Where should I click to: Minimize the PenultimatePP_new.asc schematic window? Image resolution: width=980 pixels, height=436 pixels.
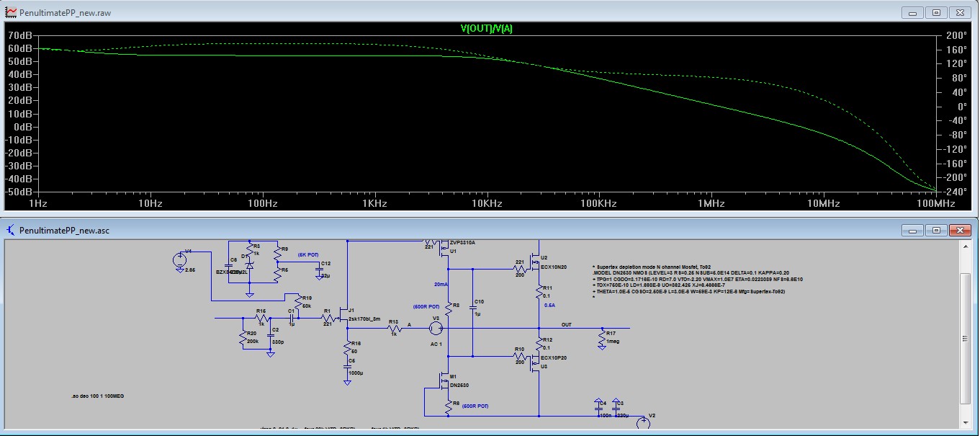click(912, 230)
